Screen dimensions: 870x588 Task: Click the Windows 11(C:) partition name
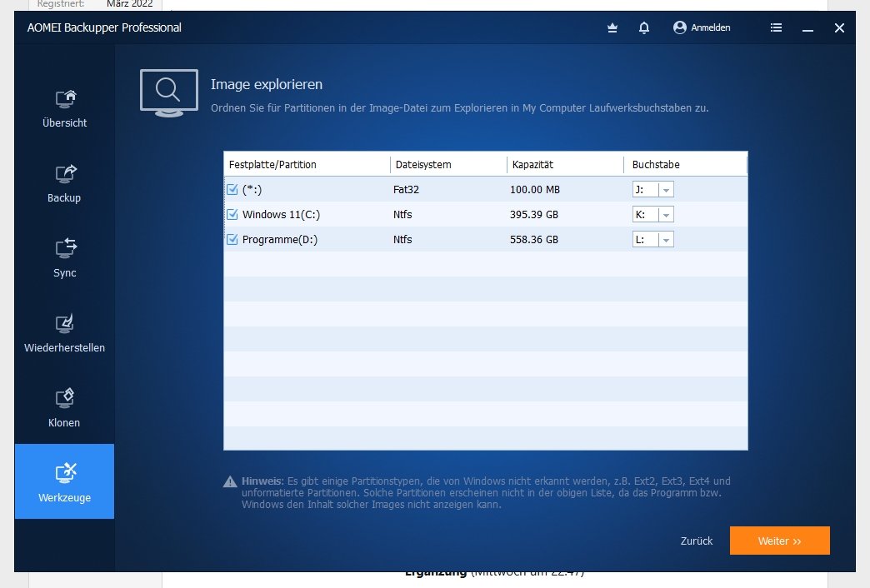281,215
